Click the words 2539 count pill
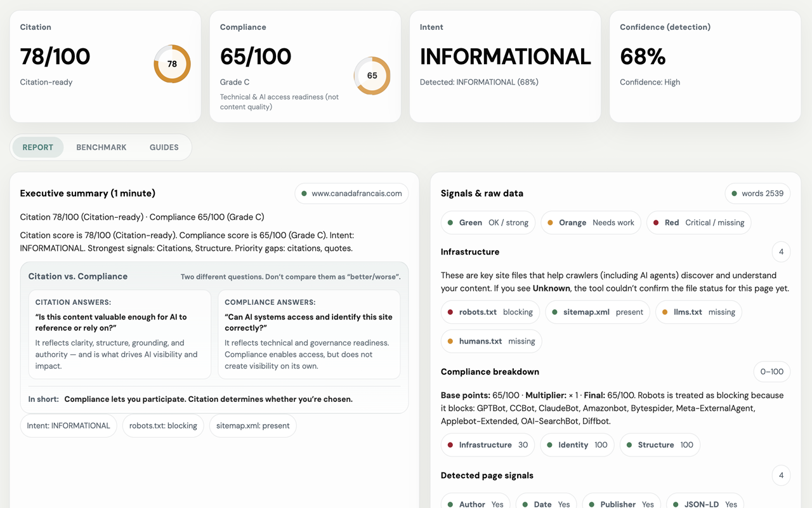Image resolution: width=812 pixels, height=508 pixels. (x=757, y=193)
